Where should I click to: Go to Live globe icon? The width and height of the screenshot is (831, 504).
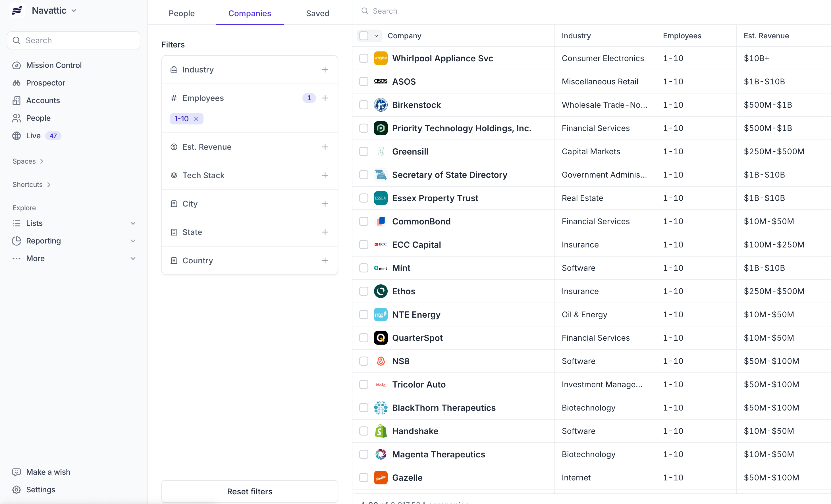pos(16,136)
